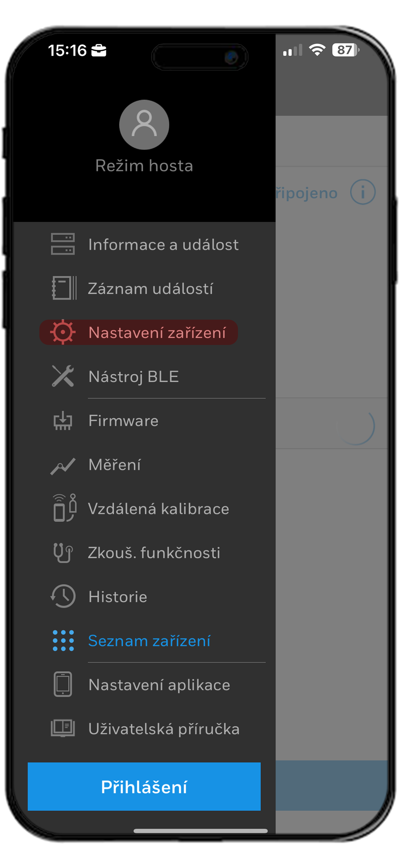
Task: Click the wrench icon for Nástroj BLE
Action: 63,376
